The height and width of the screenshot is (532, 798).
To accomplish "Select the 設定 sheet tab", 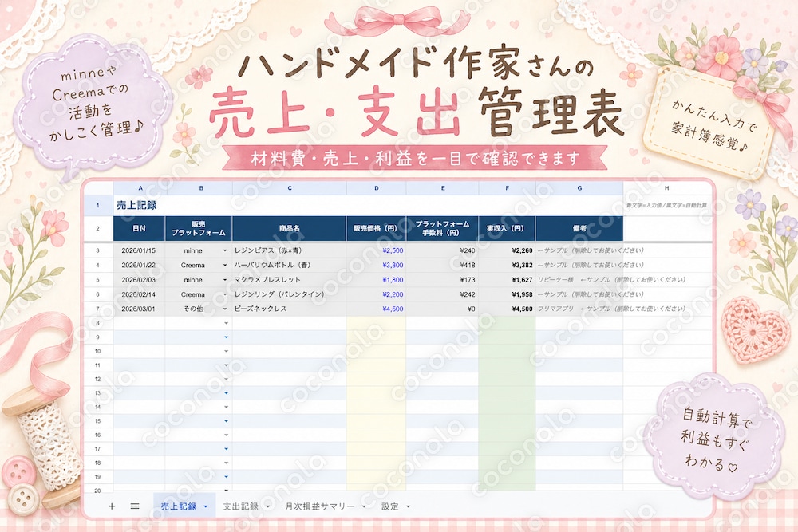I will (390, 506).
